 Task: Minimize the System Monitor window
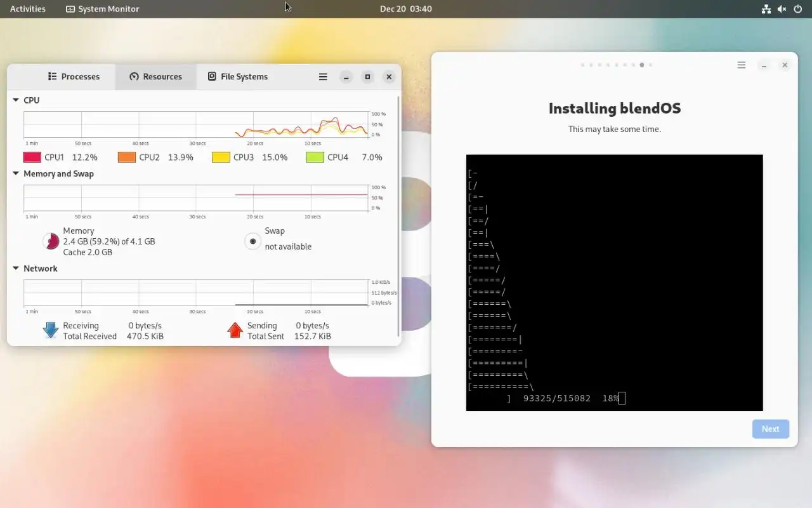tap(346, 77)
